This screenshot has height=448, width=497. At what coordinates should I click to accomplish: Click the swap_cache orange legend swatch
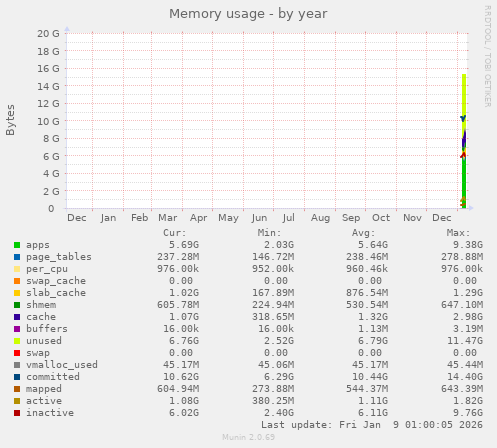tap(17, 281)
